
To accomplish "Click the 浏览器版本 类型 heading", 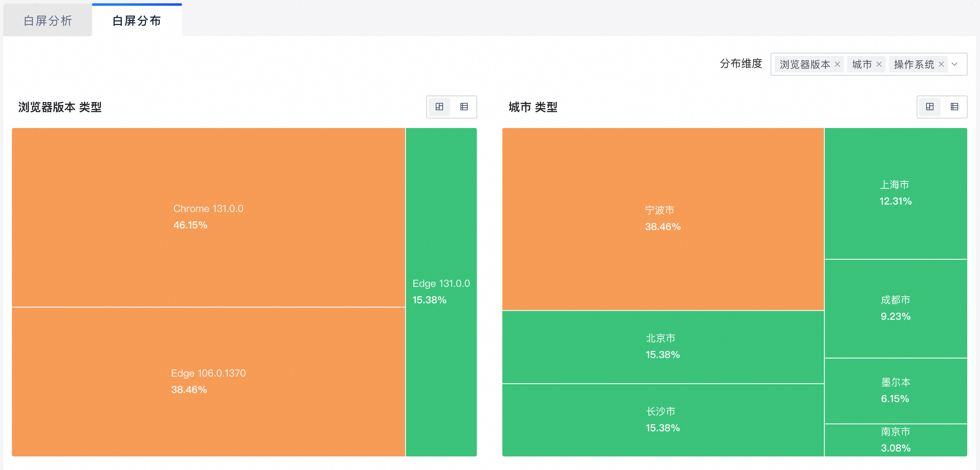I will (x=60, y=107).
